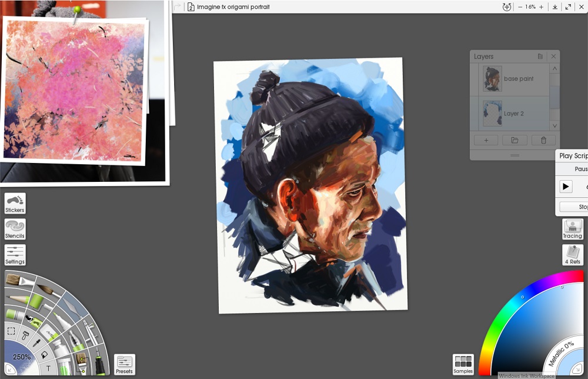The image size is (588, 379).
Task: Open the Stickers panel
Action: coord(15,204)
